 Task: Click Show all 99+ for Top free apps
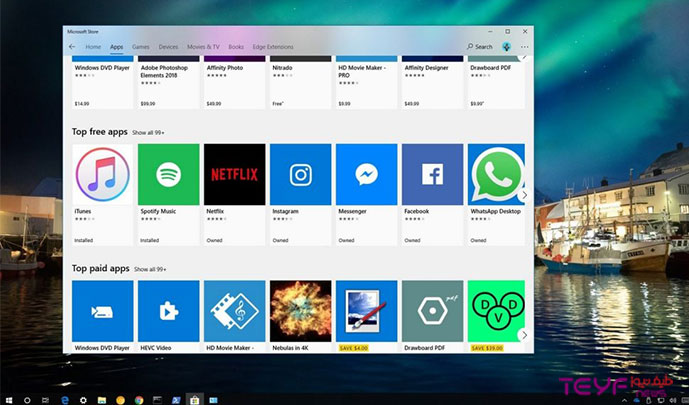(148, 133)
